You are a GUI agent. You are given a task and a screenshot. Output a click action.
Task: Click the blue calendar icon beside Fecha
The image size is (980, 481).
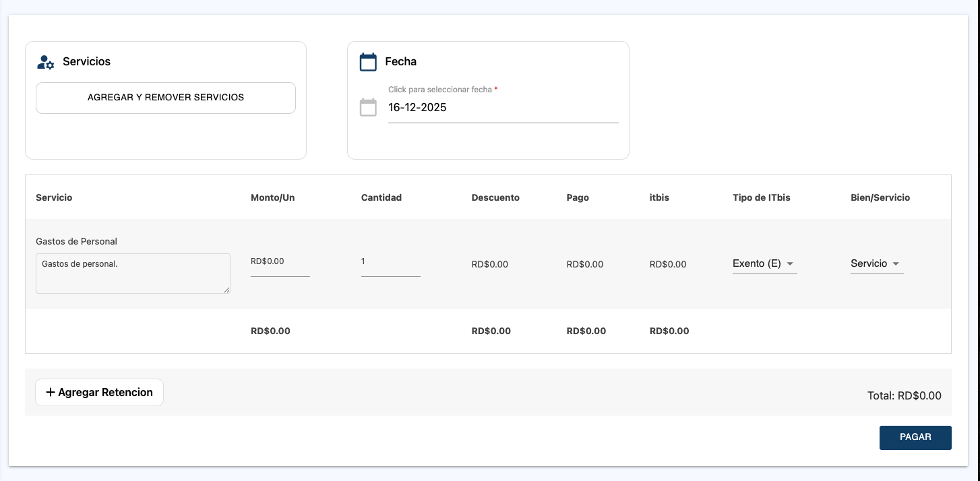click(368, 62)
